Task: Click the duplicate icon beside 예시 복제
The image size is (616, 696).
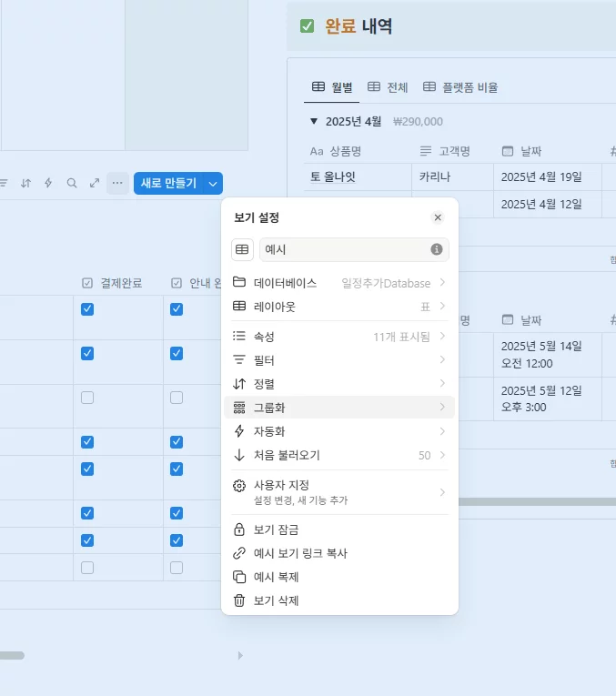Action: 239,577
